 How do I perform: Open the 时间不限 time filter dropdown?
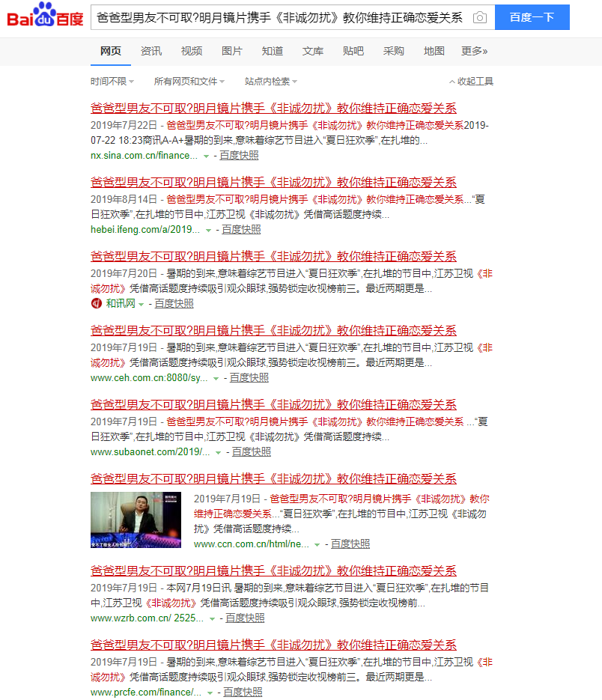pyautogui.click(x=112, y=82)
